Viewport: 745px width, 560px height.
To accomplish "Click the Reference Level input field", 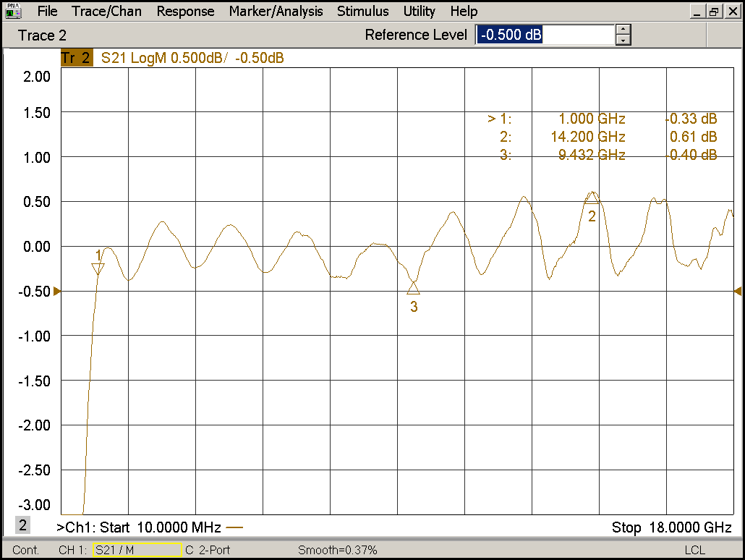I will (545, 35).
